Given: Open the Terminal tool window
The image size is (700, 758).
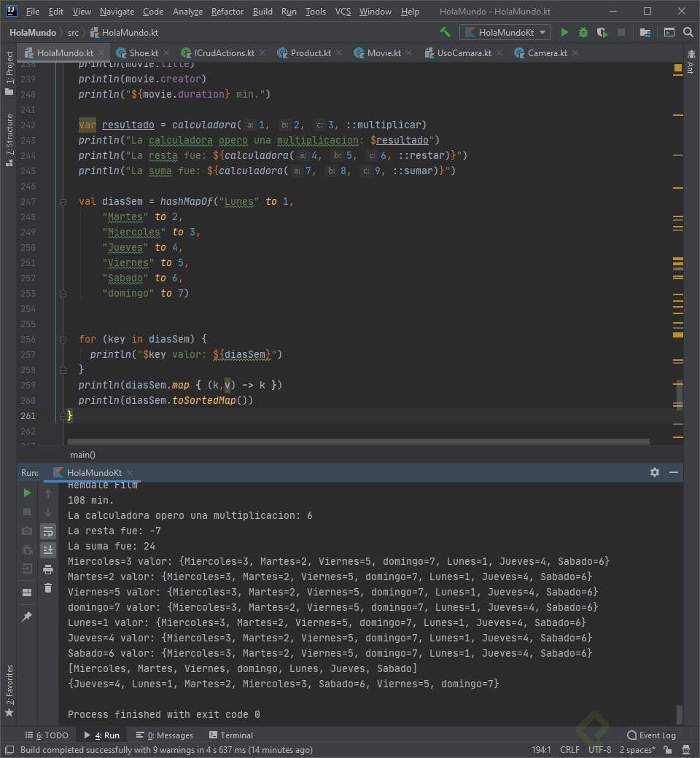Looking at the screenshot, I should point(231,735).
